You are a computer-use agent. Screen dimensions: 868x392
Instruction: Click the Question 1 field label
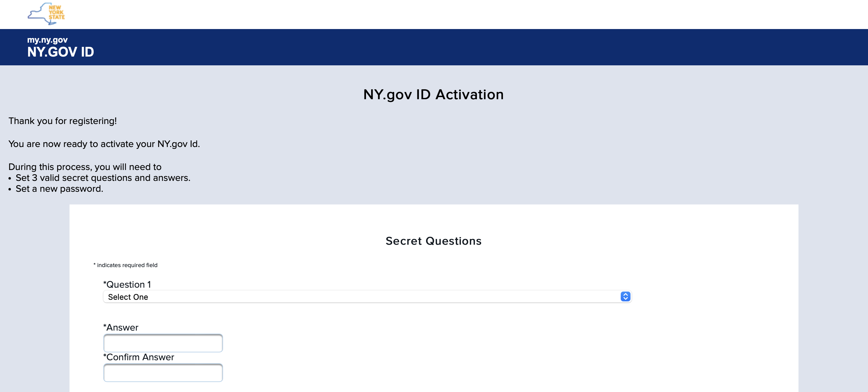pyautogui.click(x=127, y=284)
